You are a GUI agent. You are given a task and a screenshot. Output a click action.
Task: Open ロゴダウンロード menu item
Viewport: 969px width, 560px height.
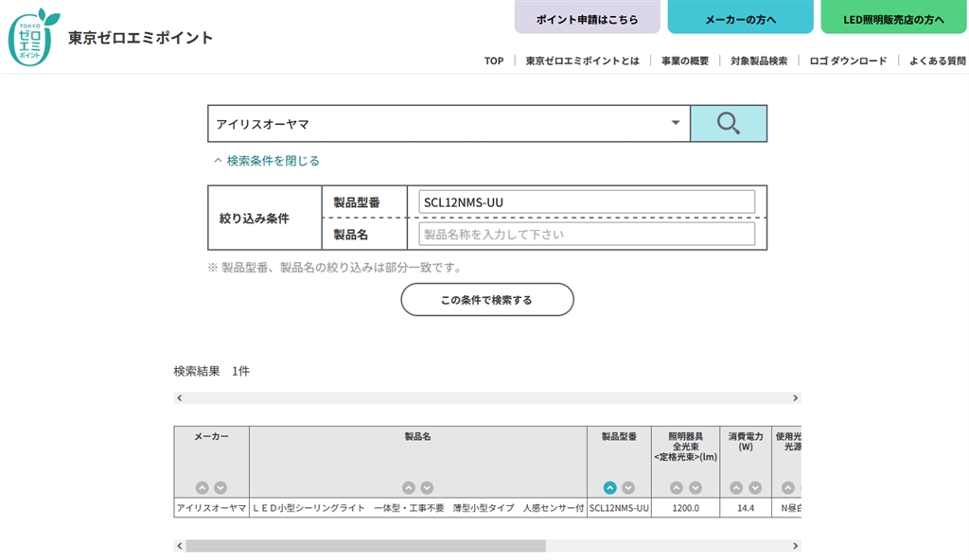click(x=848, y=61)
